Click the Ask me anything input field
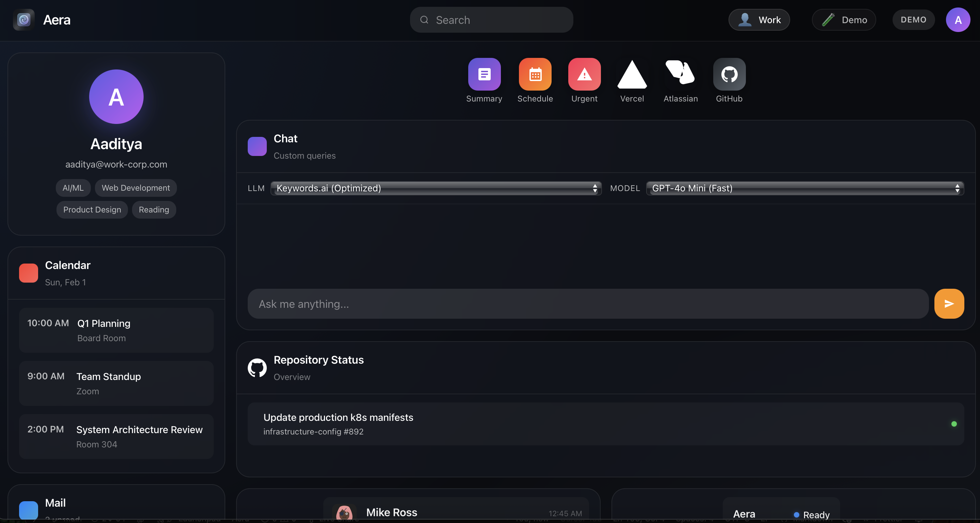The image size is (980, 523). (588, 304)
